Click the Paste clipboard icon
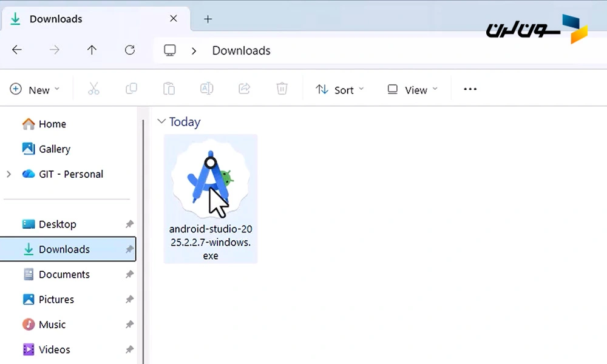 (169, 89)
